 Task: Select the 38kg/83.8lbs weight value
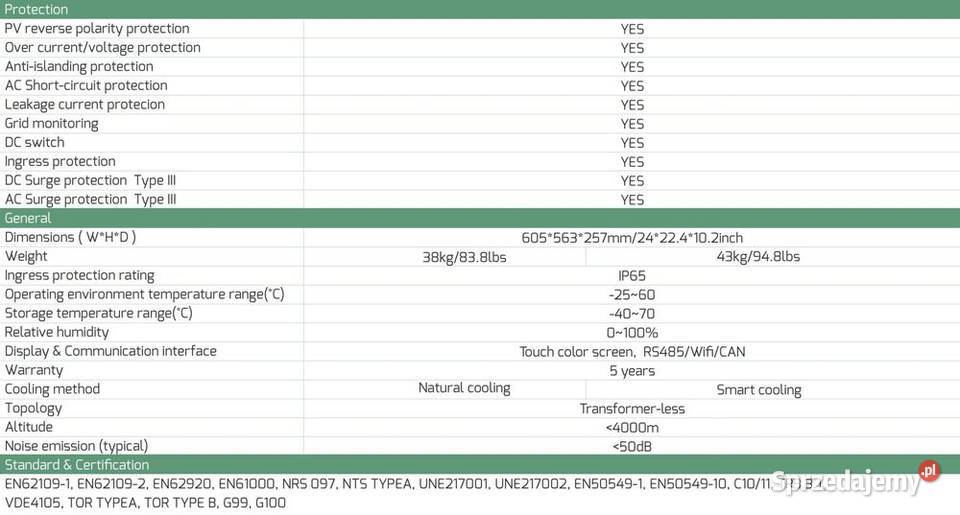pos(464,257)
